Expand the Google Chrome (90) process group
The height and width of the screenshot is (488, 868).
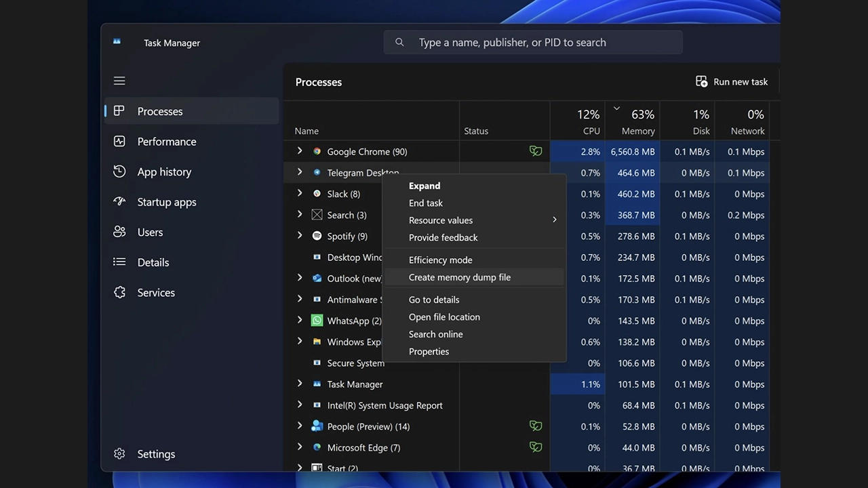(x=300, y=151)
